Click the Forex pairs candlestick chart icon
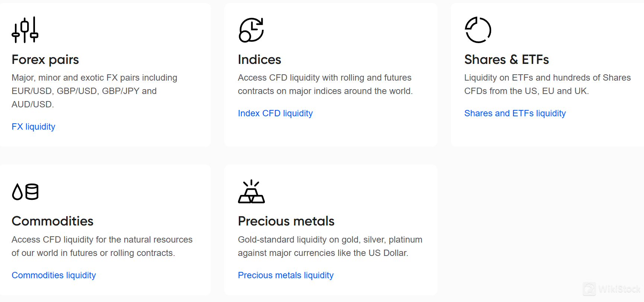The height and width of the screenshot is (302, 644). [x=25, y=30]
